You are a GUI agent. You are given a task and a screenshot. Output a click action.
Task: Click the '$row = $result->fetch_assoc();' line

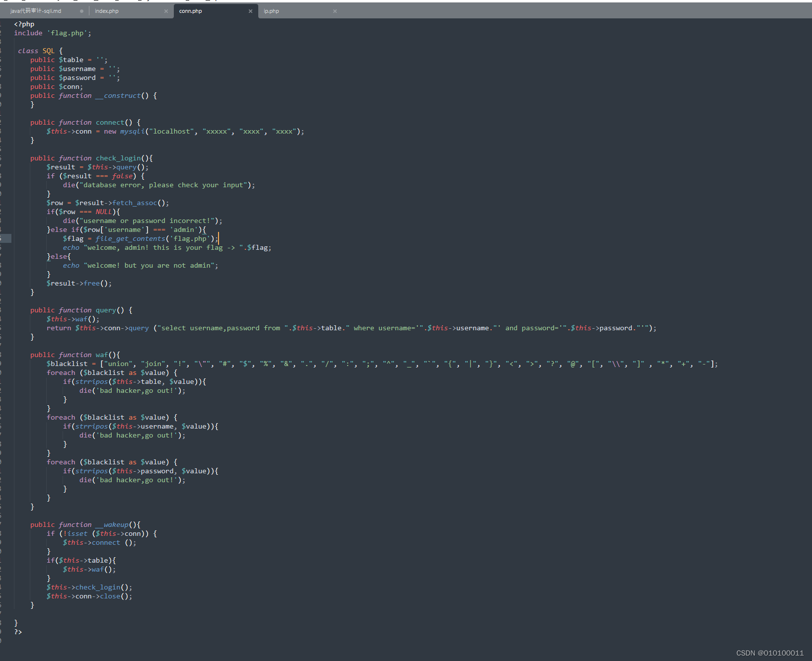pos(108,203)
